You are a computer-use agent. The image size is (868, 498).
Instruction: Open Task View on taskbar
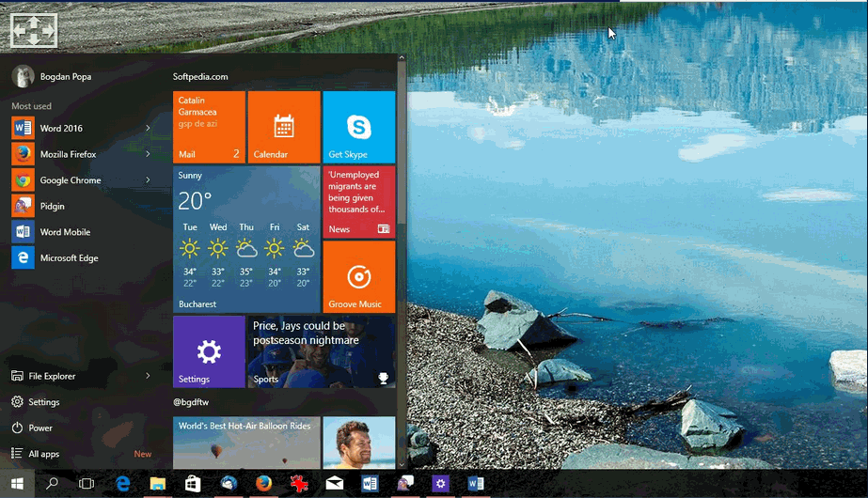[87, 484]
